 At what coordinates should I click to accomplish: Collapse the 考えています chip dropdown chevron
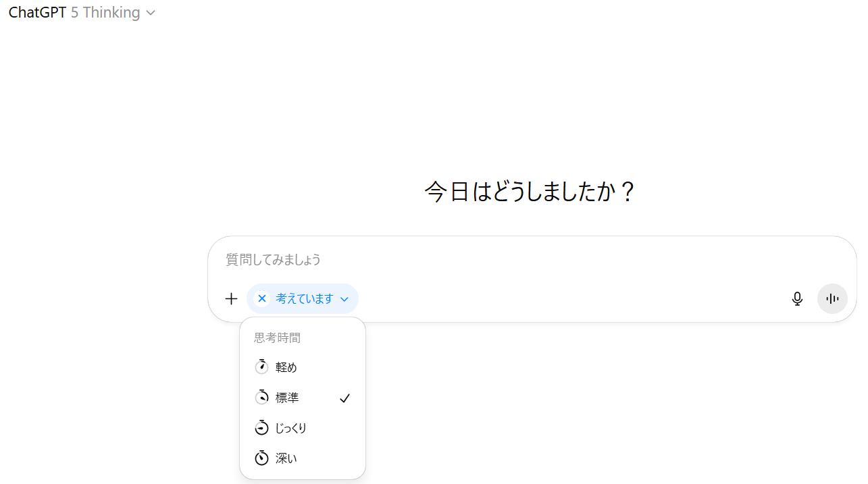point(344,299)
